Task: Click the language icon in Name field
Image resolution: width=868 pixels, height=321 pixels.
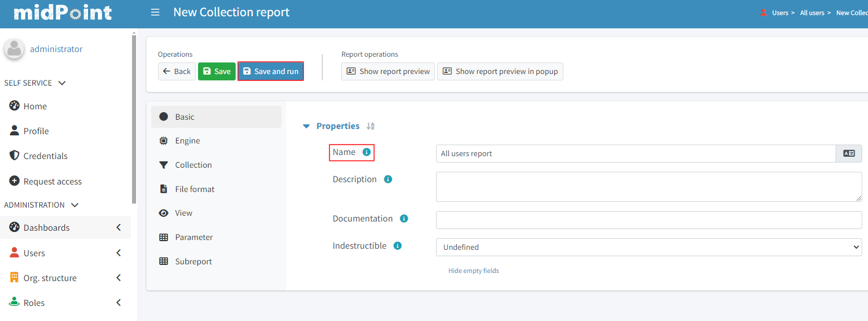Action: [848, 153]
